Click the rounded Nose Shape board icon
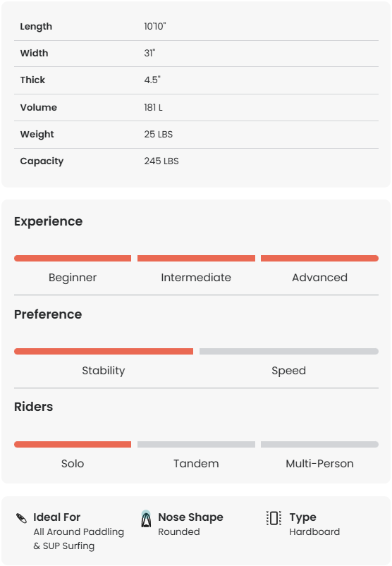 click(x=146, y=519)
